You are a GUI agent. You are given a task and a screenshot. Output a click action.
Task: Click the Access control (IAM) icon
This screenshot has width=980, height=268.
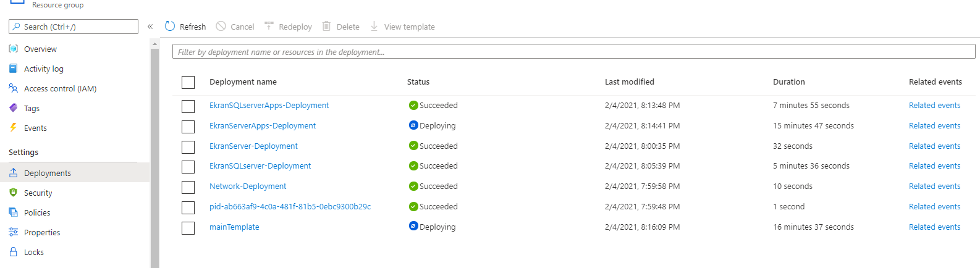(x=13, y=88)
